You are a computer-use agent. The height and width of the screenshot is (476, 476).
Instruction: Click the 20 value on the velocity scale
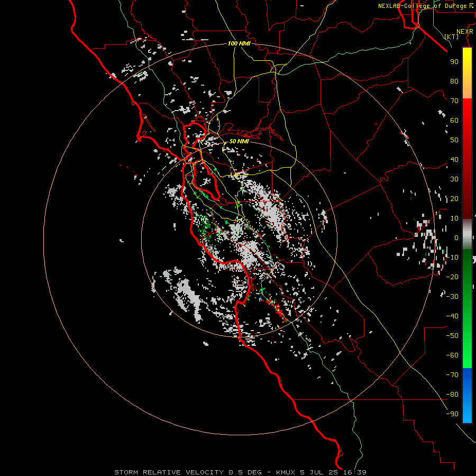(x=454, y=198)
